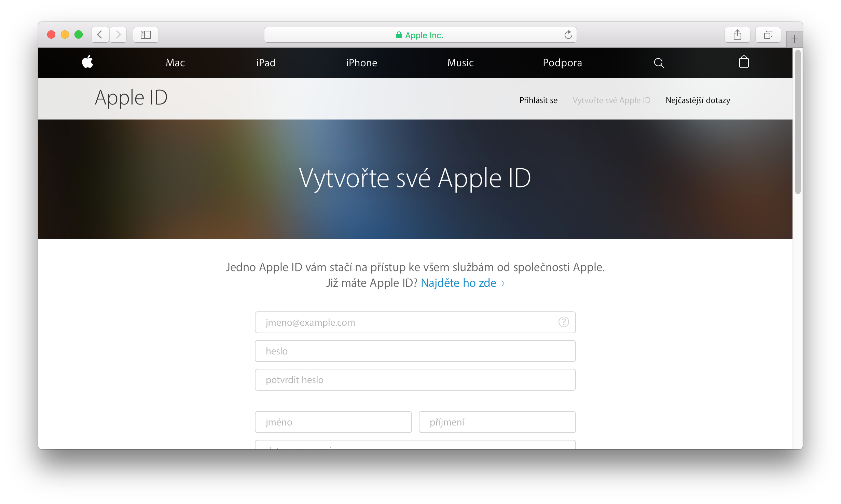Focus the potvrdit heslo field
The height and width of the screenshot is (504, 841).
click(x=415, y=379)
